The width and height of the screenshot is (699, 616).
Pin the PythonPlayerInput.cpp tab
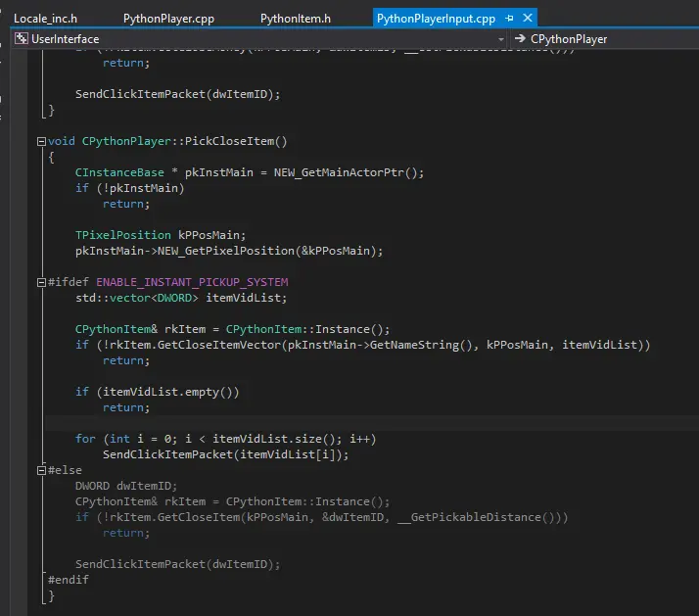510,19
